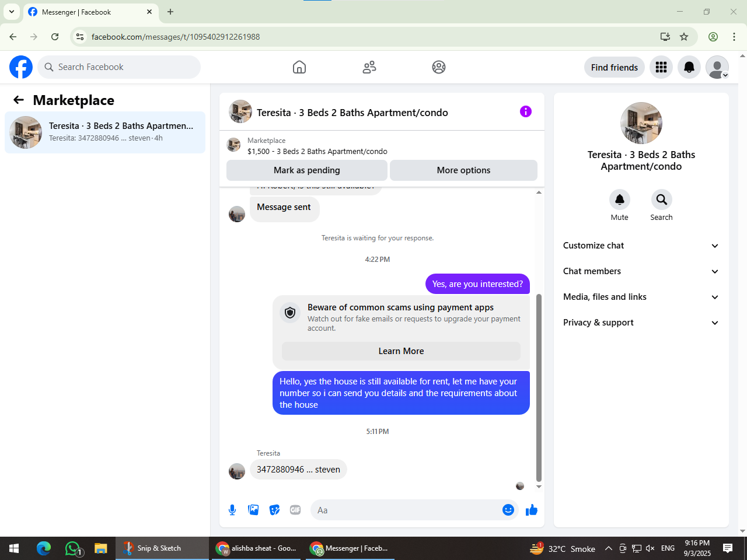Click the Mark as pending button

(307, 170)
